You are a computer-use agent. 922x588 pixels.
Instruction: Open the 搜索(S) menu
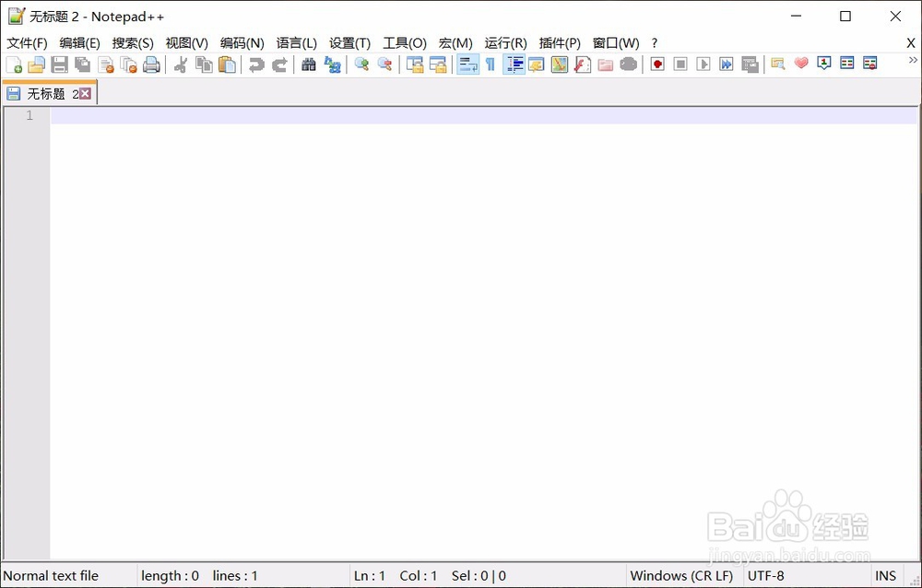coord(133,43)
